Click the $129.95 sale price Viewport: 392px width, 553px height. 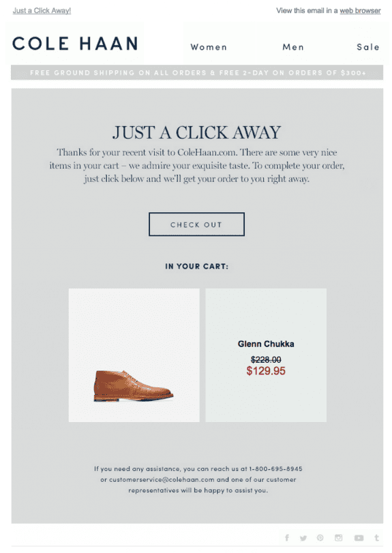pyautogui.click(x=266, y=371)
